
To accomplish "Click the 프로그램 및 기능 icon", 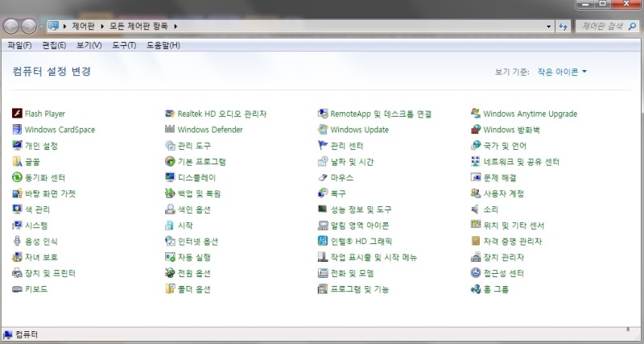I will 324,289.
